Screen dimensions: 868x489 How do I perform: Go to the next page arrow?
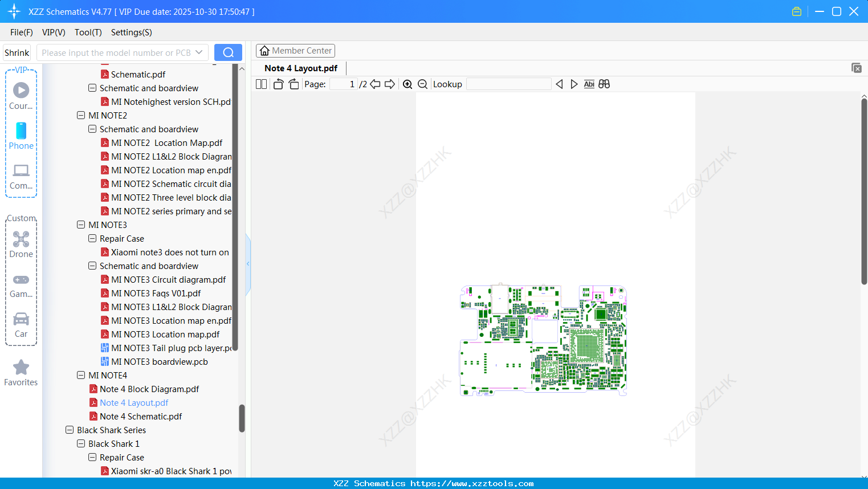pos(390,84)
